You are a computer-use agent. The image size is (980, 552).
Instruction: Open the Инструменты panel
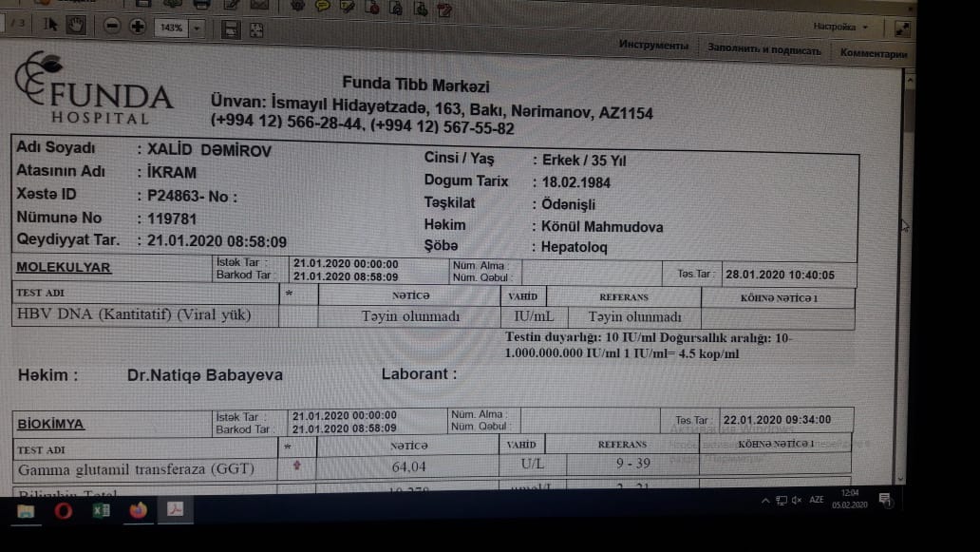coord(652,46)
